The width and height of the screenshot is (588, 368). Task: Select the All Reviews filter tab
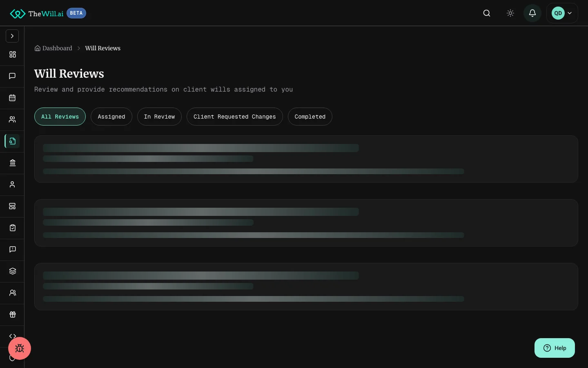tap(60, 117)
